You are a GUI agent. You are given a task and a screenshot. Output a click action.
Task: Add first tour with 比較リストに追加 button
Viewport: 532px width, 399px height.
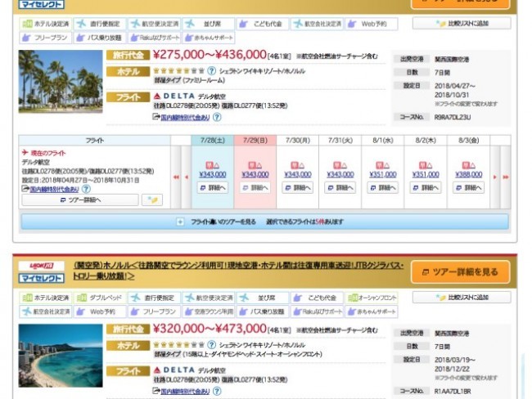click(x=462, y=24)
